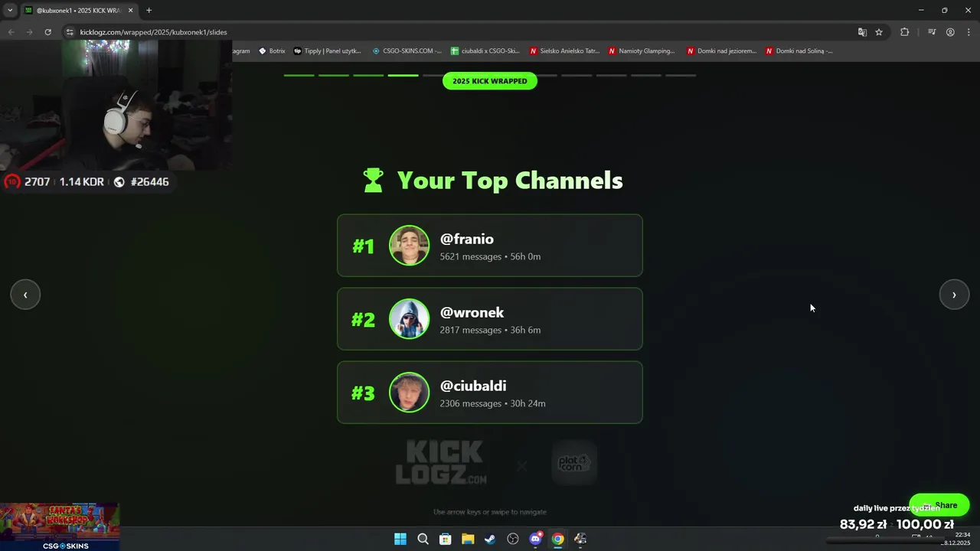
Task: Open the Domki nad jeziorem bookmark
Action: tap(721, 51)
